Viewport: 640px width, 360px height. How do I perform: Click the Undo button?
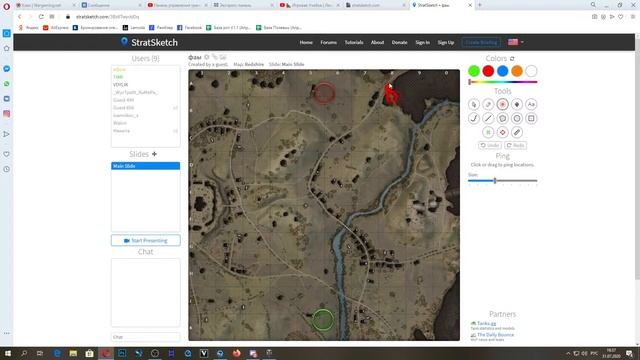[x=490, y=145]
